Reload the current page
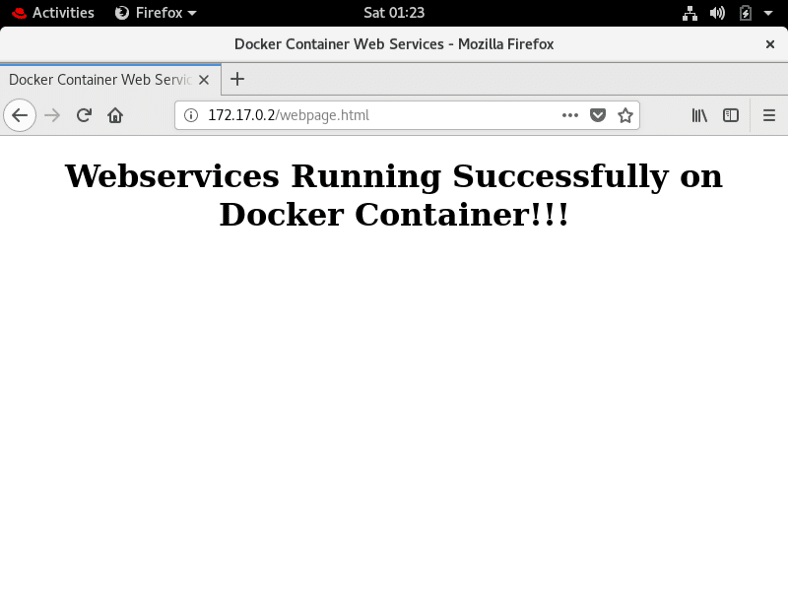Screen dimensions: 788x591 84,116
